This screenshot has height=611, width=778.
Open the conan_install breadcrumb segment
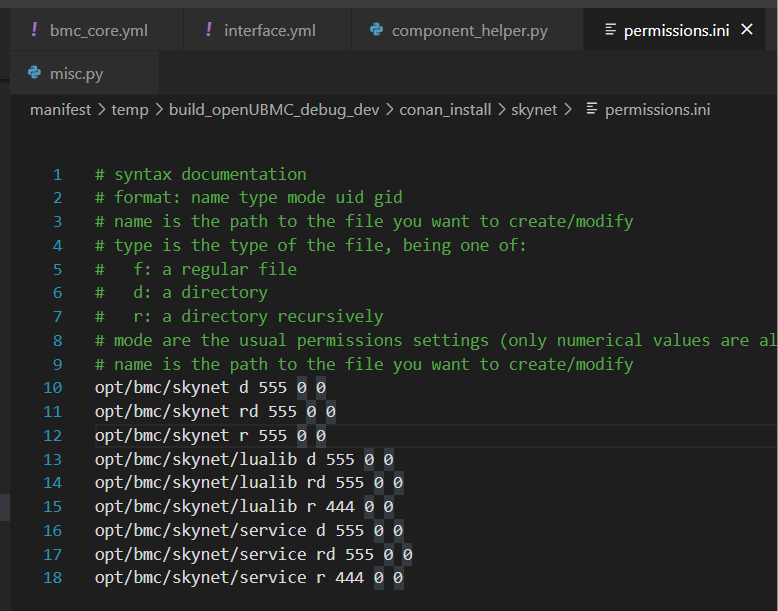[x=445, y=109]
